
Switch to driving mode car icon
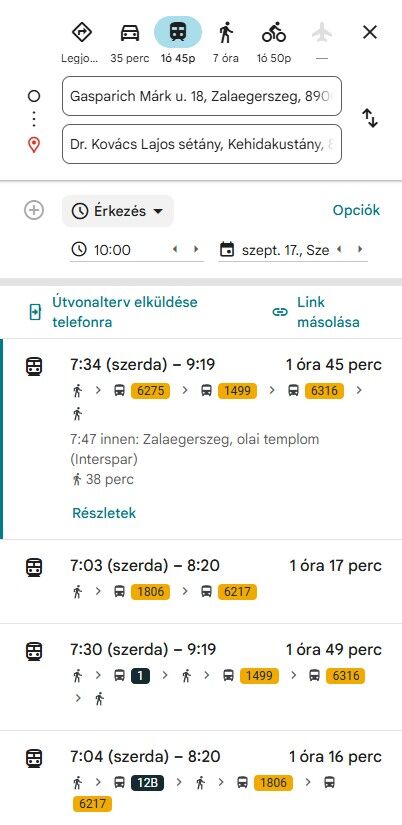pyautogui.click(x=130, y=33)
